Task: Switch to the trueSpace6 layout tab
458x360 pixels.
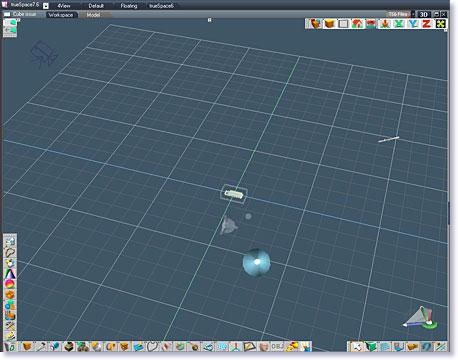Action: point(161,6)
